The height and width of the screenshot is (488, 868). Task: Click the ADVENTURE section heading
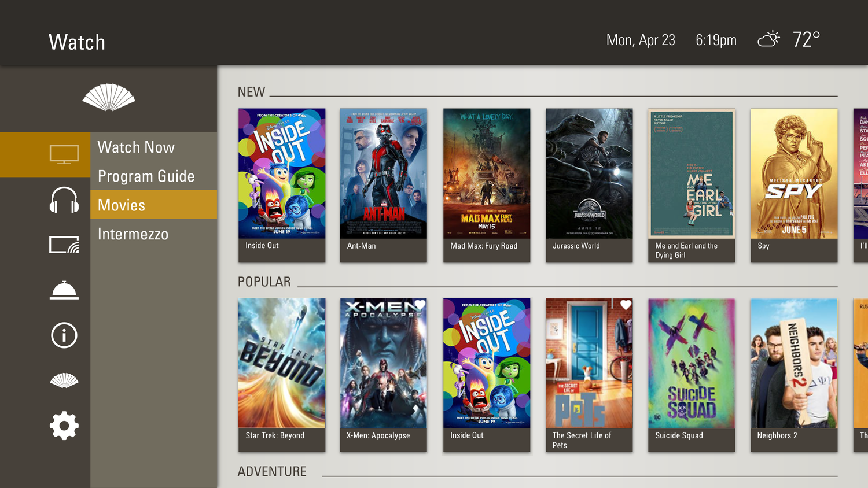pos(272,471)
